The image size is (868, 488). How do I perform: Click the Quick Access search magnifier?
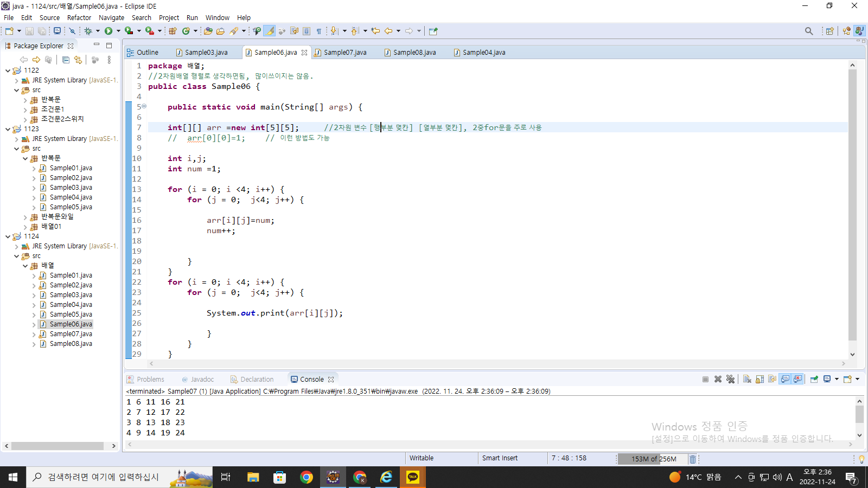[x=809, y=31]
